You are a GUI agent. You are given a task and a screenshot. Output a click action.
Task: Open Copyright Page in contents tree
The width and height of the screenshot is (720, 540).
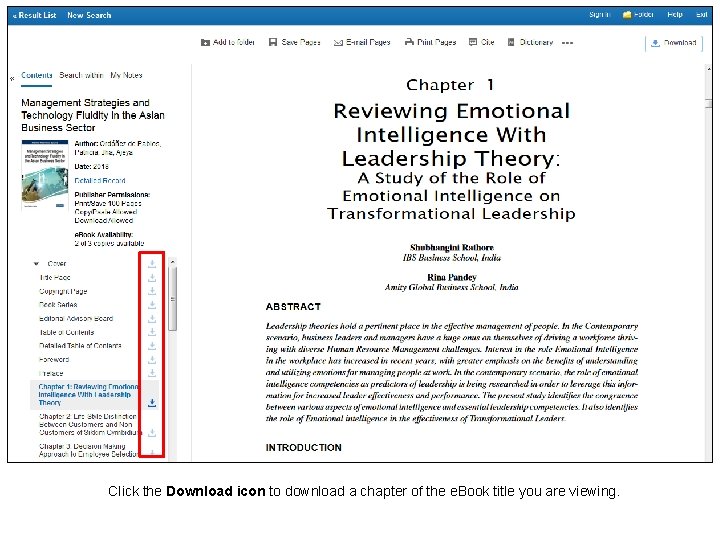(x=63, y=291)
